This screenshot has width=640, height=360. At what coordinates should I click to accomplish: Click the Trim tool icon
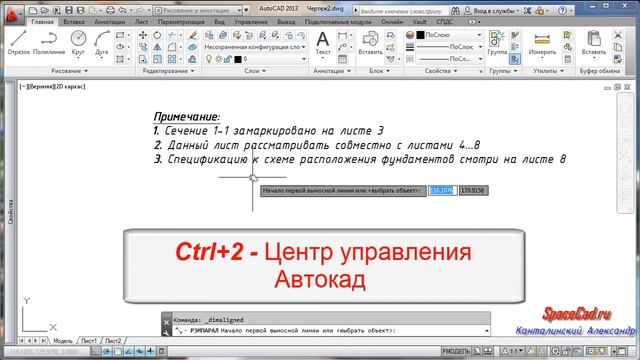tap(172, 35)
